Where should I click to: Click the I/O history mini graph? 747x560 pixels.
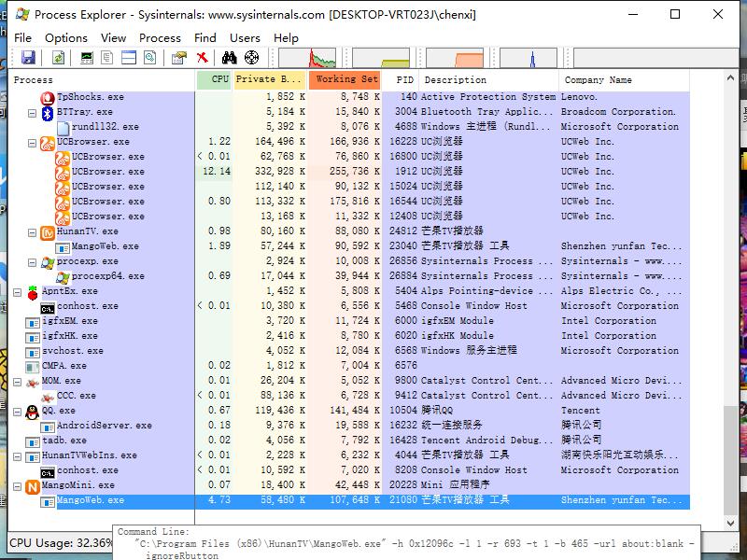click(x=528, y=58)
